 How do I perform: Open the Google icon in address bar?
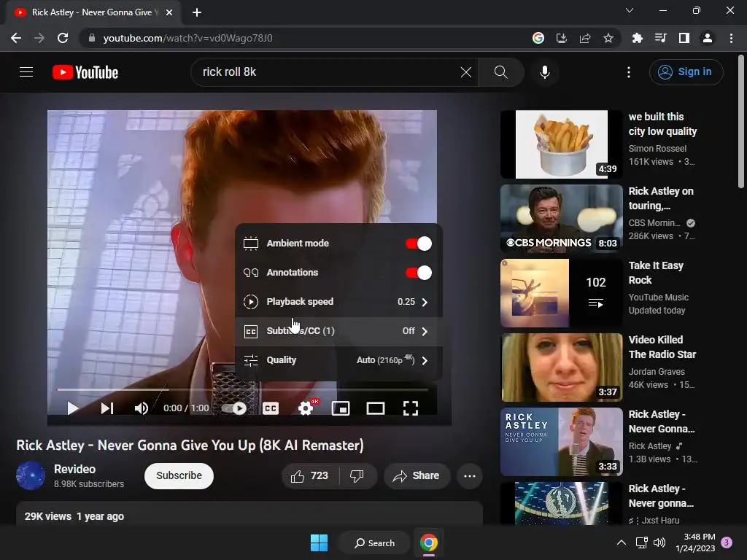tap(538, 38)
